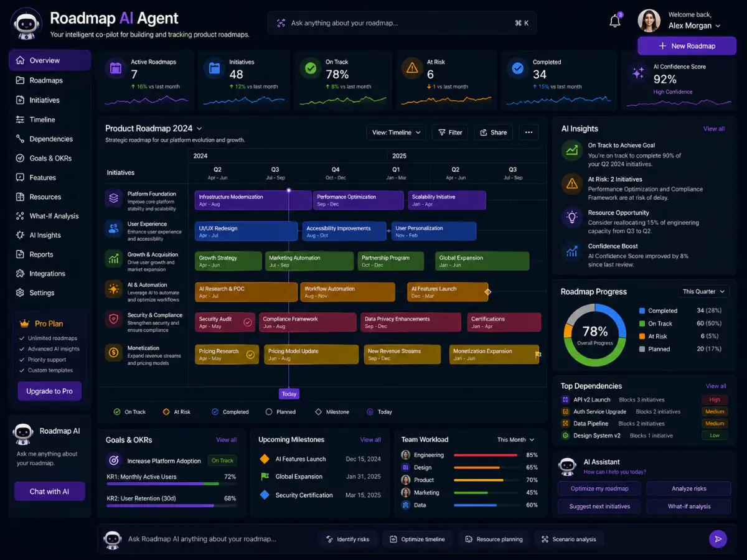
Task: Toggle the Milestone legend item
Action: (332, 412)
